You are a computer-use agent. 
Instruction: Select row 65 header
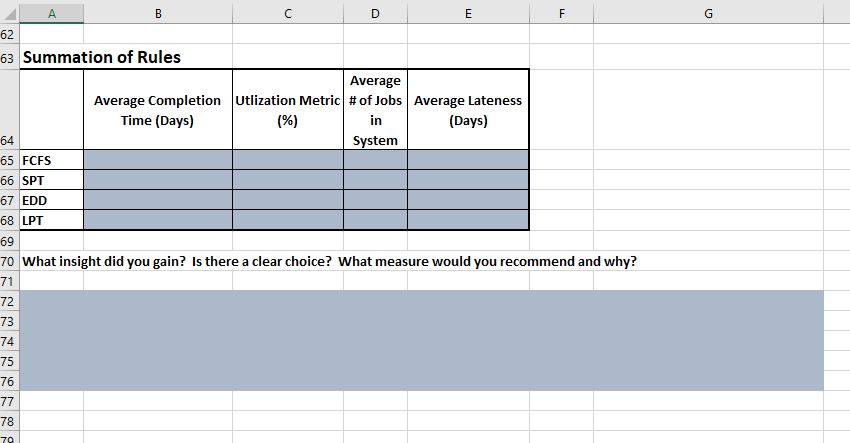tap(9, 160)
